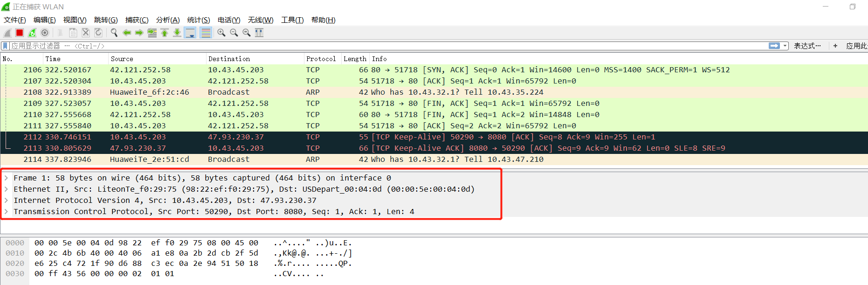This screenshot has height=285, width=868.
Task: Open capture options gear icon
Action: tap(45, 33)
